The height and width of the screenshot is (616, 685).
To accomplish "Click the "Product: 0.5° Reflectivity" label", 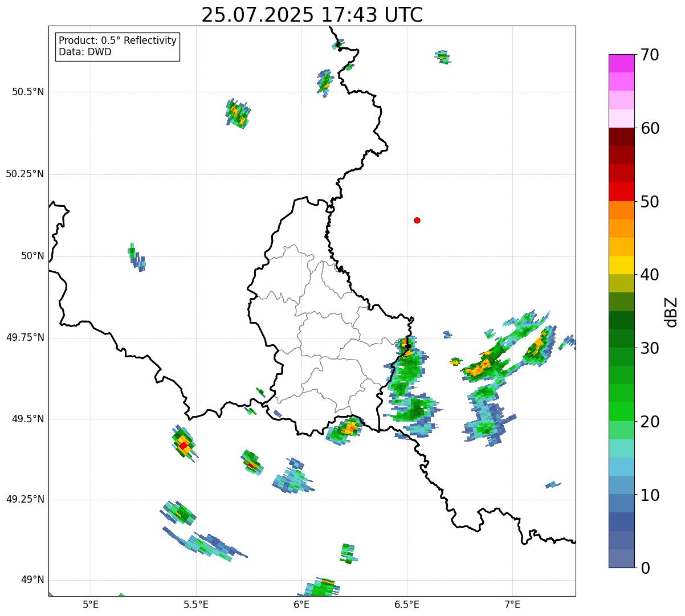I will 117,40.
